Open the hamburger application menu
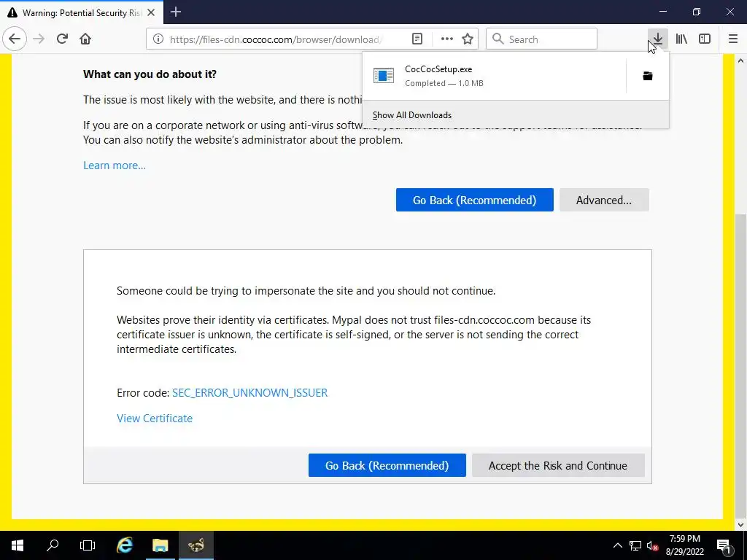 pos(733,39)
